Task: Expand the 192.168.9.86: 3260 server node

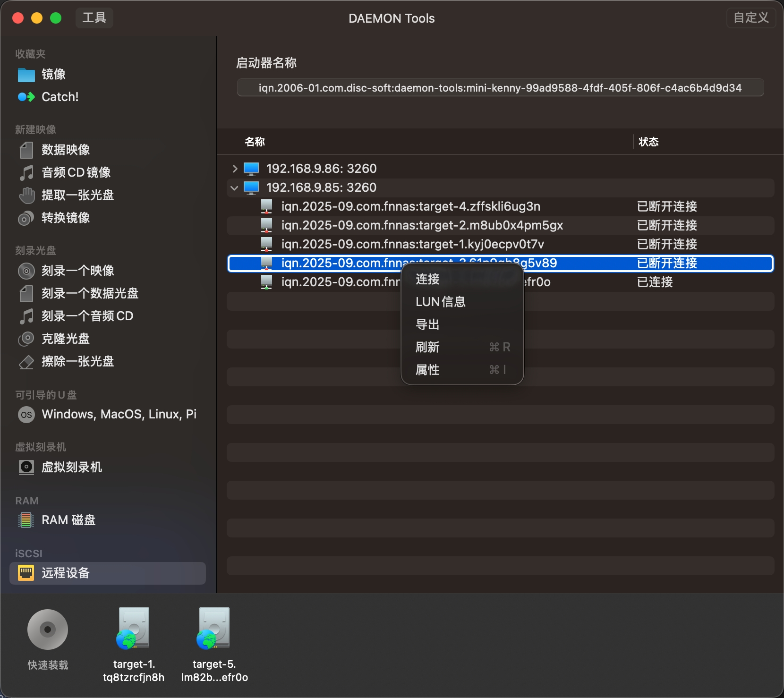Action: [x=235, y=169]
